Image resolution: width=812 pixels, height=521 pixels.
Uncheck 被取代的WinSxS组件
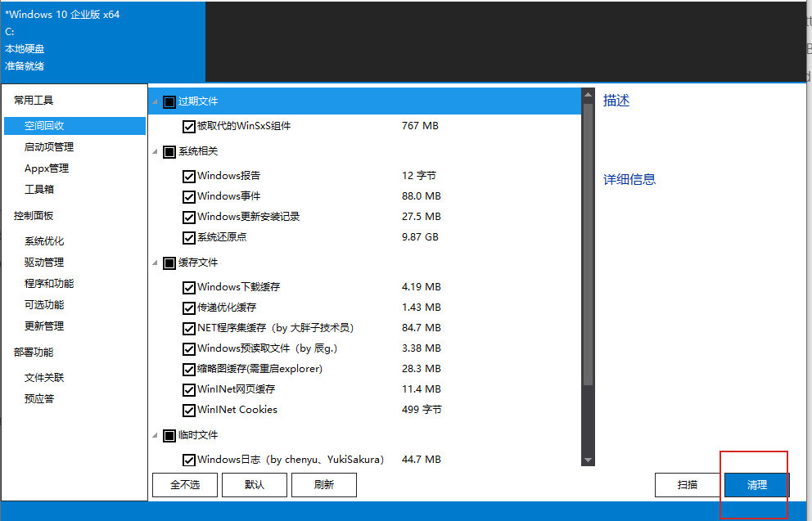(189, 126)
